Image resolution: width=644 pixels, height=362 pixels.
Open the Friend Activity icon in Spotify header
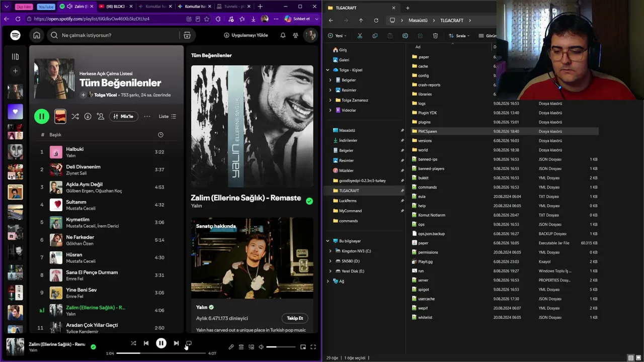click(x=295, y=35)
